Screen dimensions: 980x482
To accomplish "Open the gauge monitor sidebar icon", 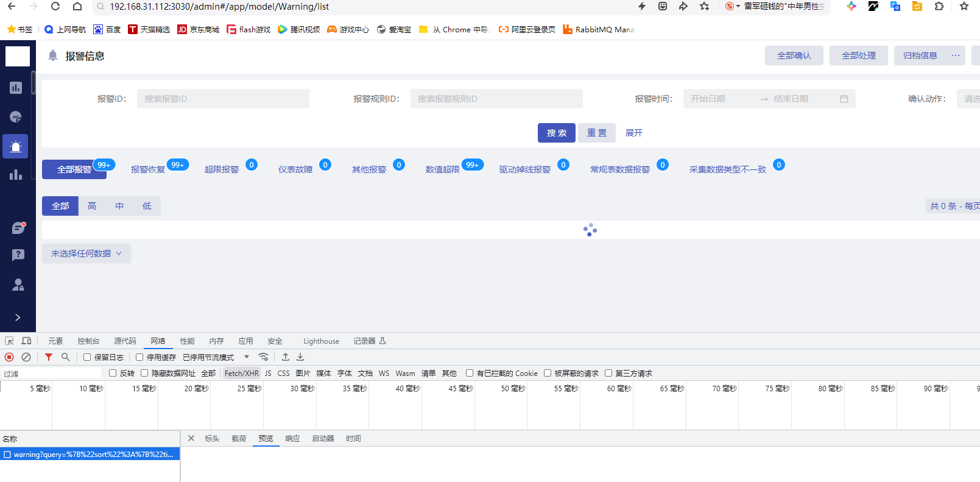I will [x=16, y=117].
